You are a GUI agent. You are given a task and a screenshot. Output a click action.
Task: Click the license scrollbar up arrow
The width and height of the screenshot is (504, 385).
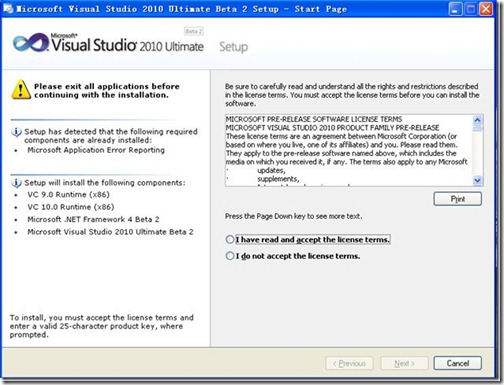click(478, 120)
